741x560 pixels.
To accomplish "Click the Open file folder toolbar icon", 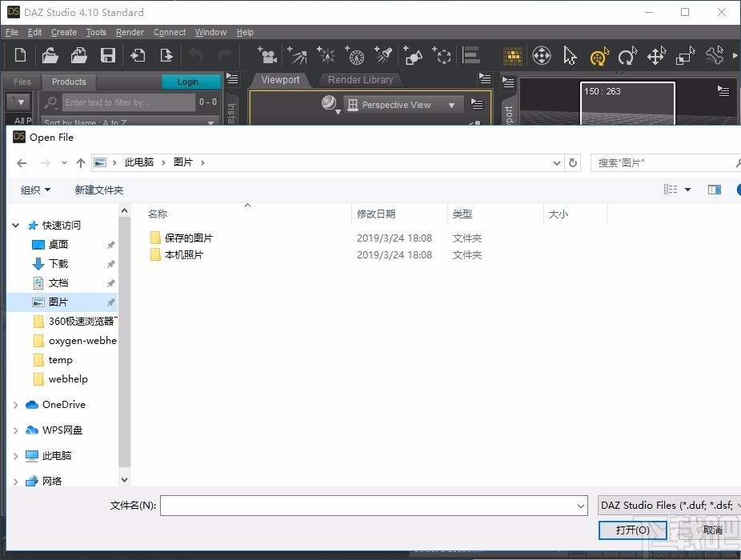I will [50, 55].
